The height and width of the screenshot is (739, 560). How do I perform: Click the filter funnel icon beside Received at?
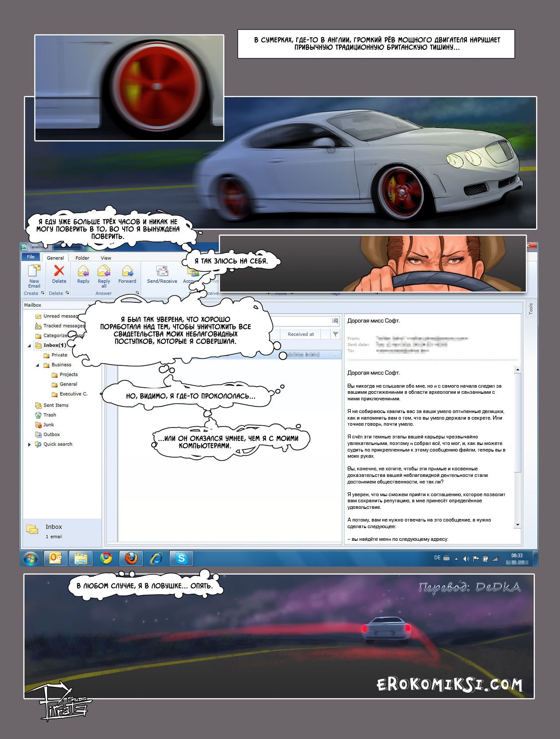click(x=336, y=334)
